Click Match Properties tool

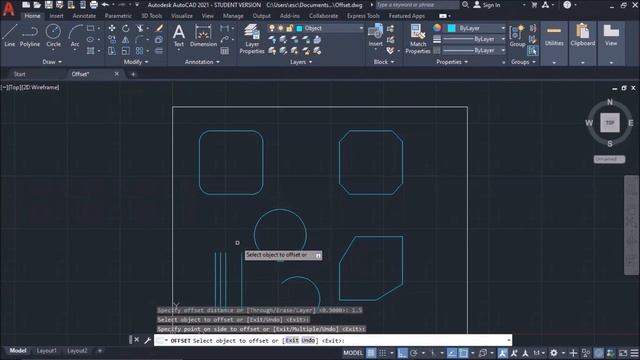418,39
